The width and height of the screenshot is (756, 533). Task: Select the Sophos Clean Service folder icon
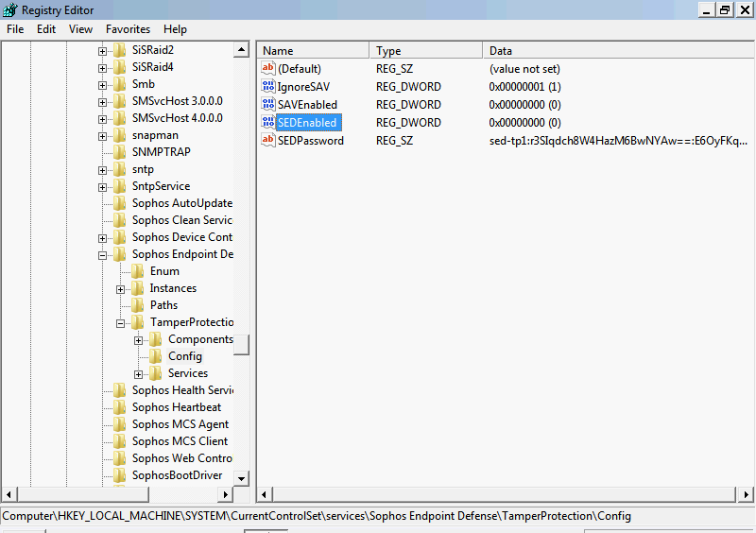119,220
